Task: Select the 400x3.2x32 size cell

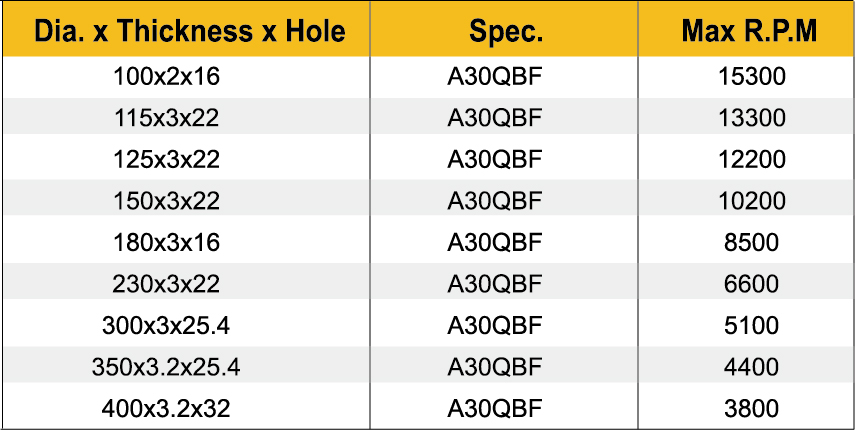Action: click(x=166, y=408)
